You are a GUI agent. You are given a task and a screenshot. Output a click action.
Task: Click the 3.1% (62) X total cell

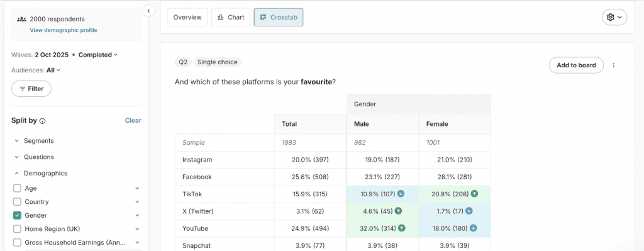click(310, 211)
